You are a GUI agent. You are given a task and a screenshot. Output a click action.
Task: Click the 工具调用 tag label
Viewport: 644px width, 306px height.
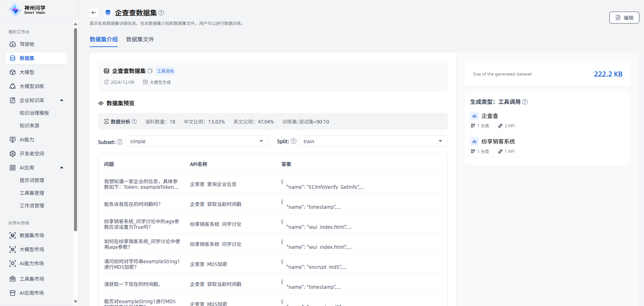[165, 71]
